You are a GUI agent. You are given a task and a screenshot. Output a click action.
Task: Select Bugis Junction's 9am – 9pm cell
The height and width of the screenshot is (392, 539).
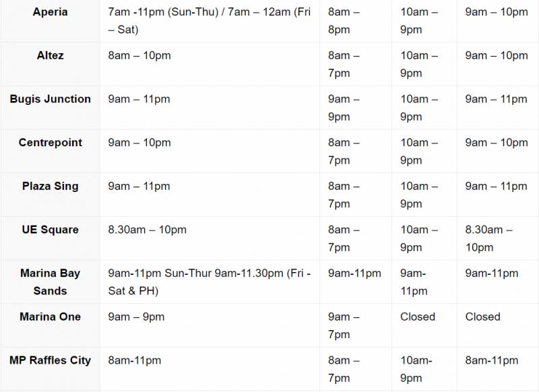(x=344, y=108)
